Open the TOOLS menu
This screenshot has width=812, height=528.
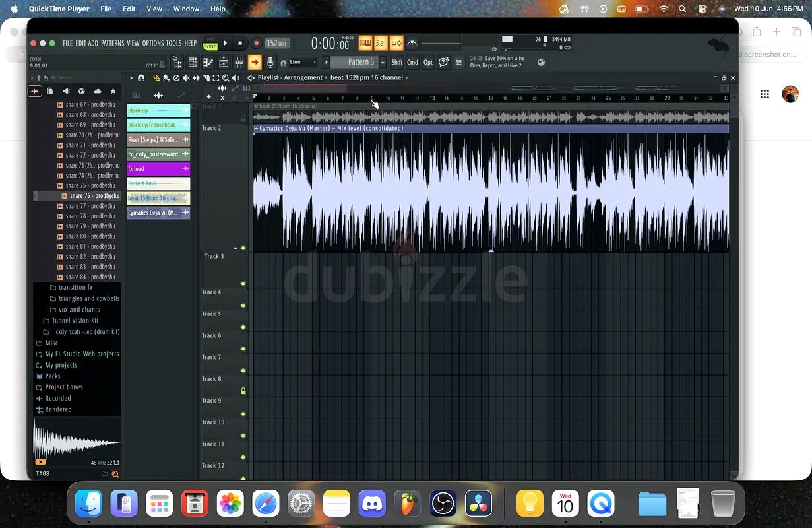(173, 44)
